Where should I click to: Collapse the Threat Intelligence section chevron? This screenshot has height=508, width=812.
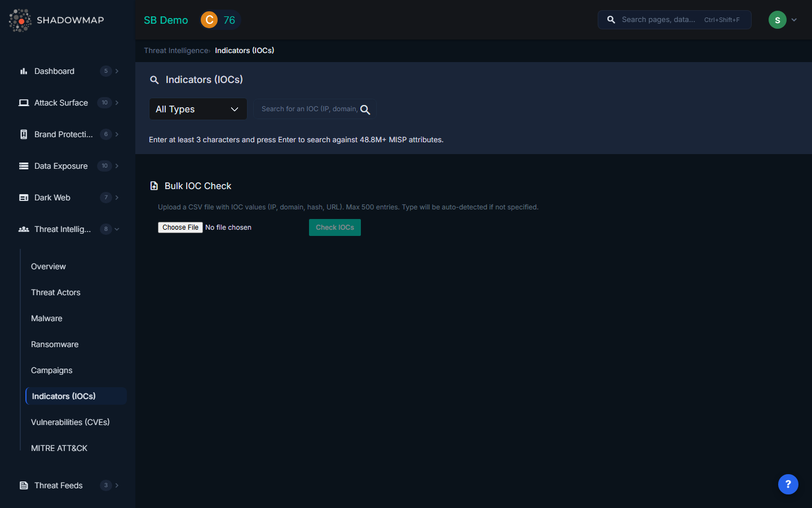click(117, 229)
